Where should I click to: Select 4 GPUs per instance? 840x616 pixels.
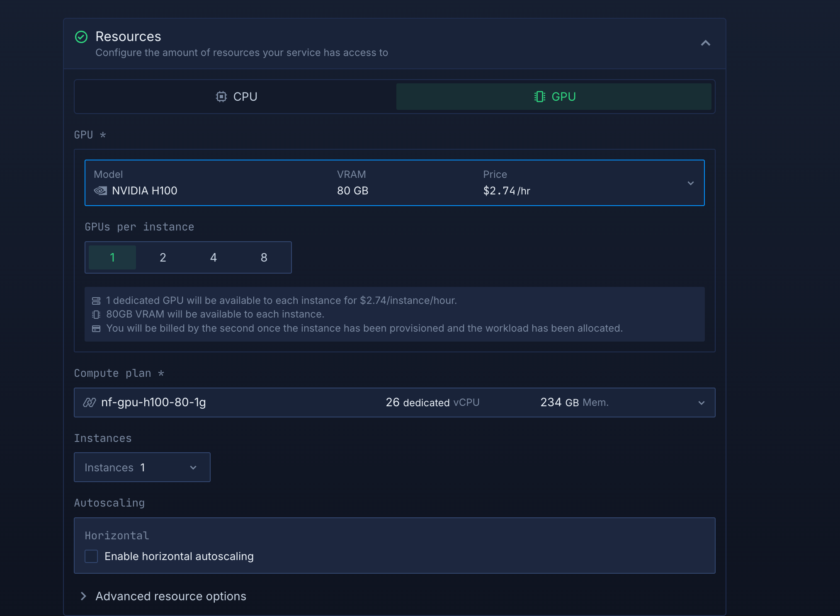point(214,257)
